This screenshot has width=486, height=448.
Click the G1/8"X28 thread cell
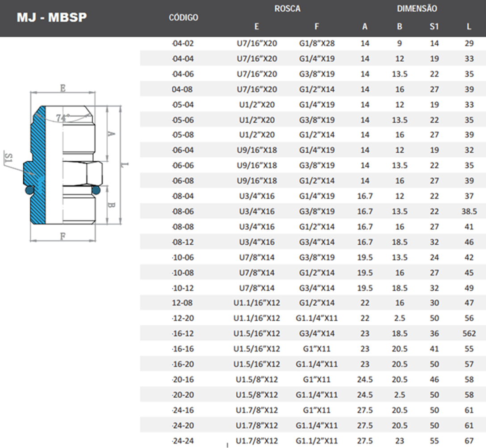(x=317, y=43)
